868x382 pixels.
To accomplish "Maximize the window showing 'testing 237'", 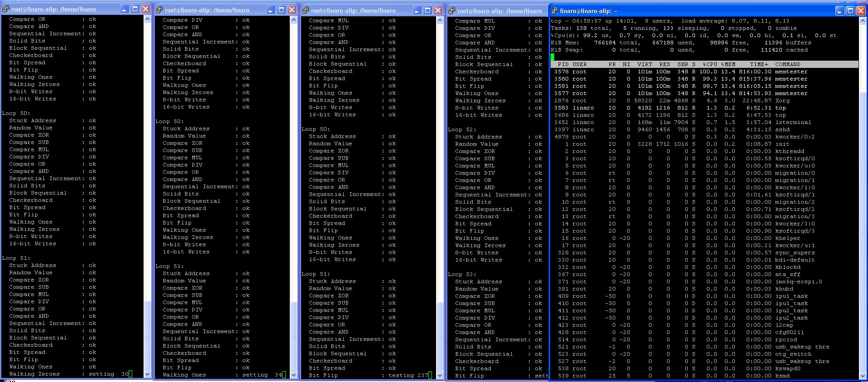I will (x=427, y=10).
